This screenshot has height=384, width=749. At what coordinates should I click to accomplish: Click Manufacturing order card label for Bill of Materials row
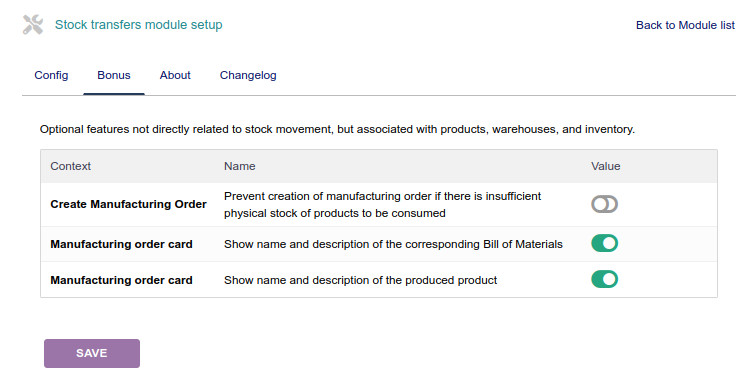(121, 244)
